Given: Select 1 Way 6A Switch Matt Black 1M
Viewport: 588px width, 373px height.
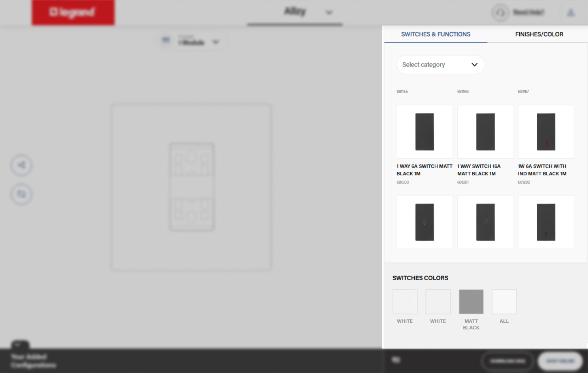Looking at the screenshot, I should click(x=424, y=132).
